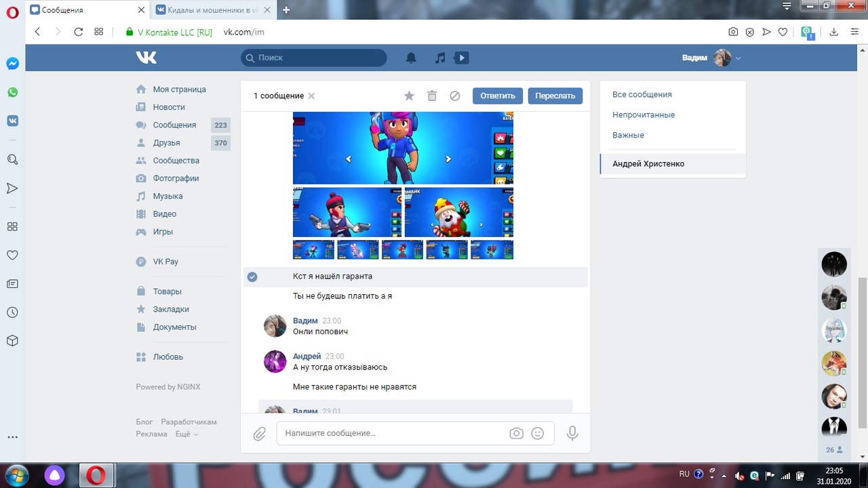Open the Santa brawler image thumbnail
This screenshot has width=868, height=488.
point(458,212)
